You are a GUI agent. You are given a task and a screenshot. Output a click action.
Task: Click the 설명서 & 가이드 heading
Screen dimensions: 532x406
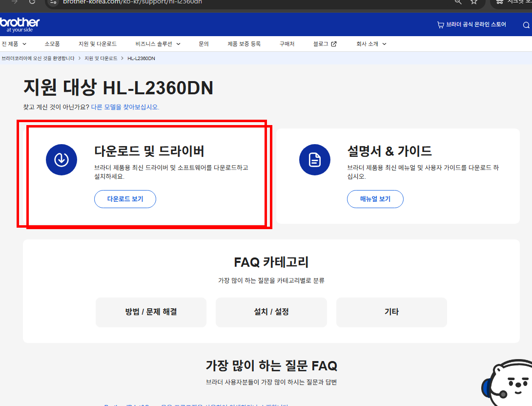click(x=389, y=151)
